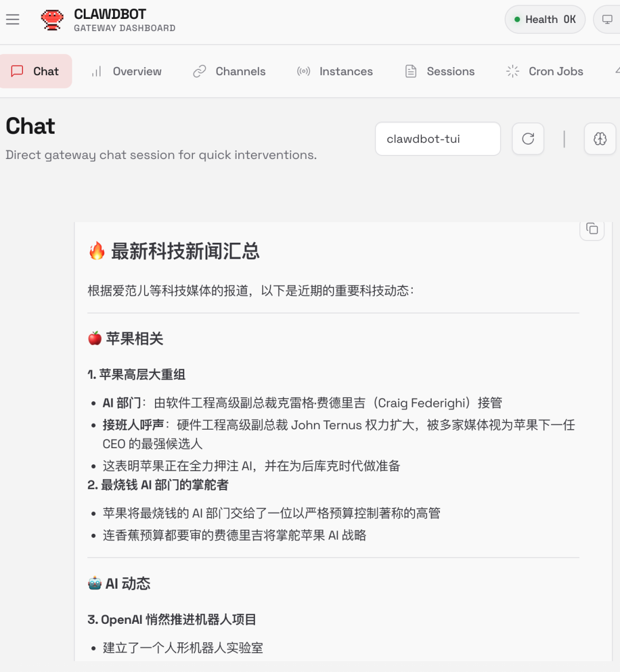620x672 pixels.
Task: Click the CLAWDBOT robot logo
Action: tap(52, 19)
